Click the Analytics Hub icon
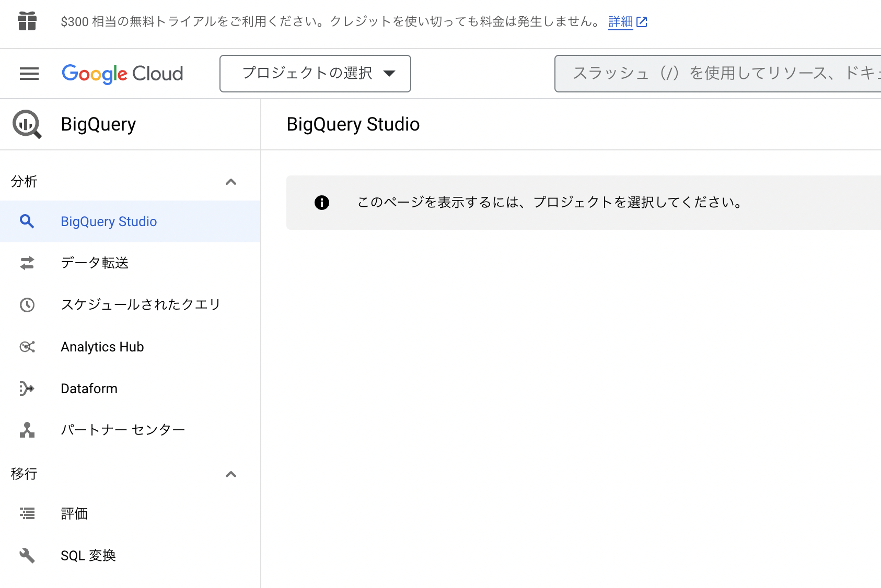The width and height of the screenshot is (881, 588). pos(27,347)
